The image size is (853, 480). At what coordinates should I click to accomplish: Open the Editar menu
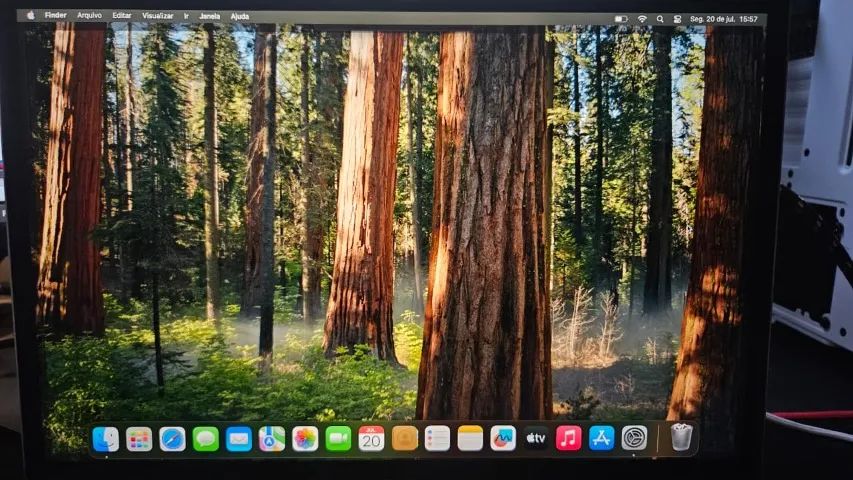tap(122, 16)
